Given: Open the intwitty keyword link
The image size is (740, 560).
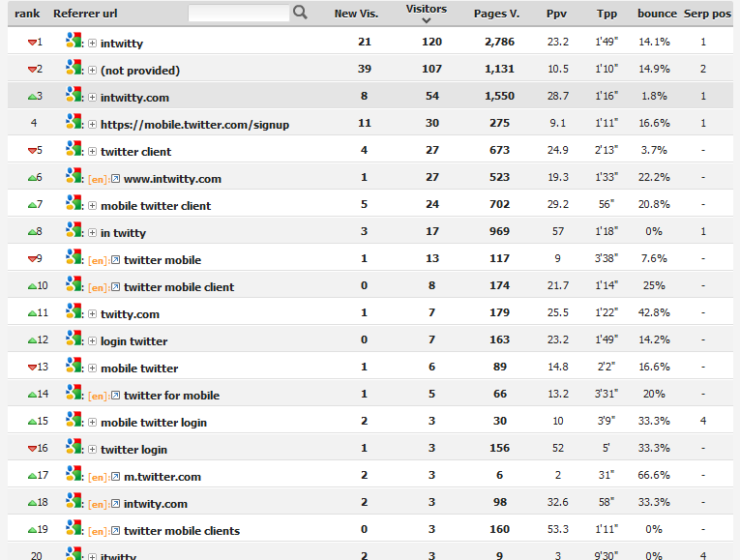Looking at the screenshot, I should click(122, 44).
